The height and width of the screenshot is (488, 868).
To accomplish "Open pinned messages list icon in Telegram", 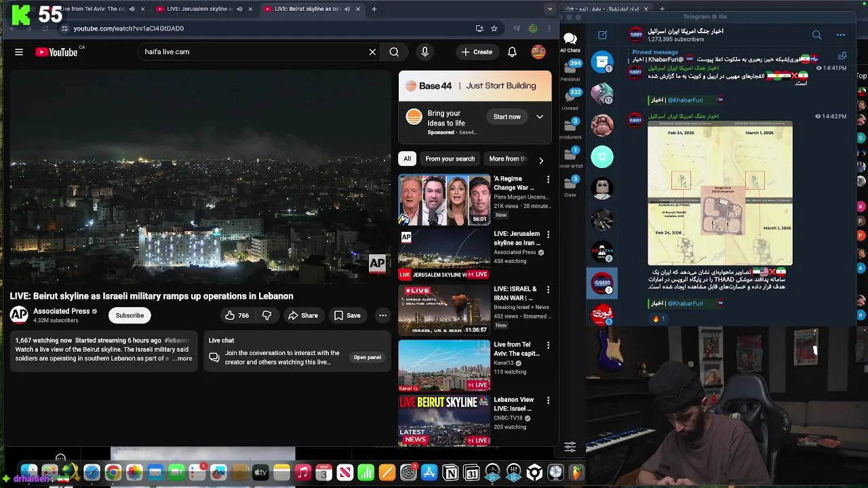I will click(842, 56).
